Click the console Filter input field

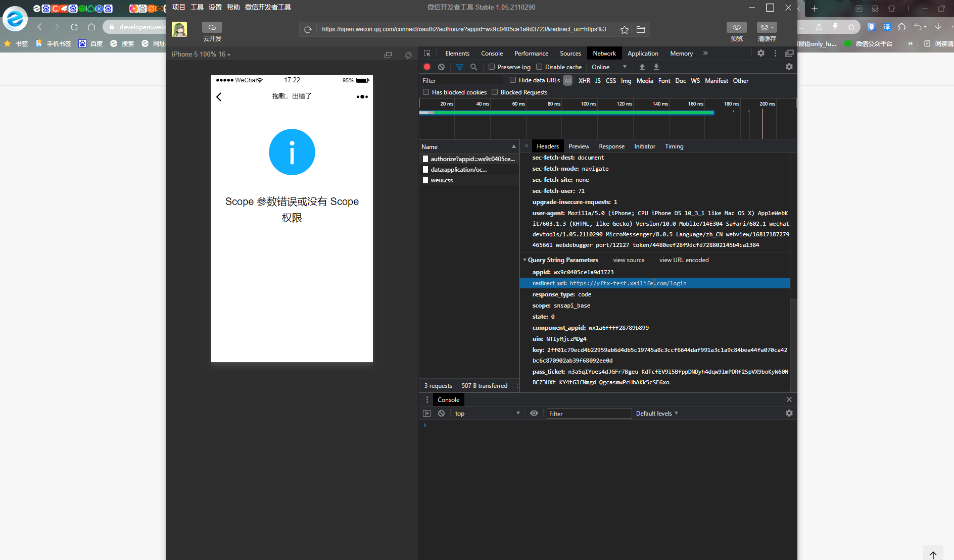coord(589,414)
